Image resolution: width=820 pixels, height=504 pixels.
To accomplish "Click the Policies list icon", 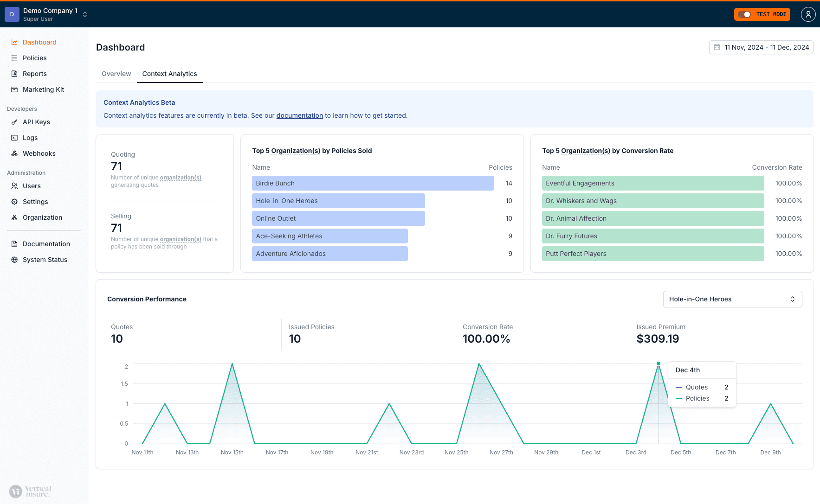I will click(14, 58).
